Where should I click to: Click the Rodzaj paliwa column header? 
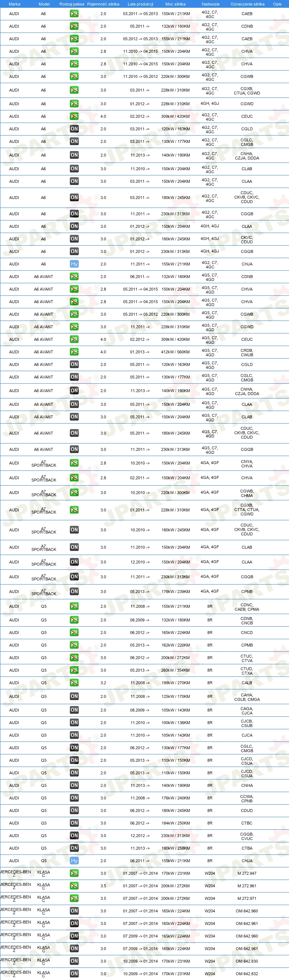point(72,4)
